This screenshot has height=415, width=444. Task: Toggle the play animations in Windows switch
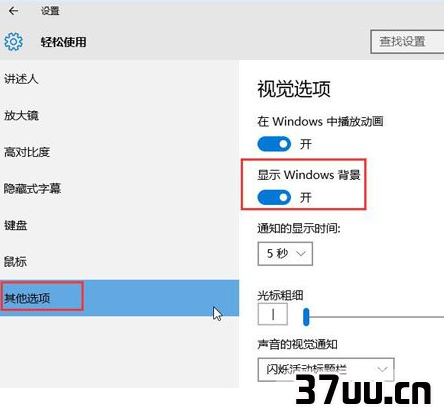coord(274,144)
